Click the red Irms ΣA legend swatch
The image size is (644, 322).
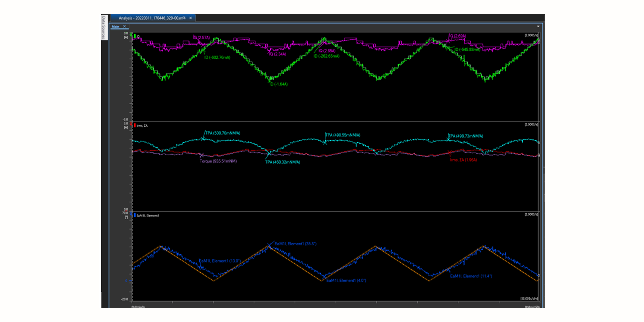135,125
